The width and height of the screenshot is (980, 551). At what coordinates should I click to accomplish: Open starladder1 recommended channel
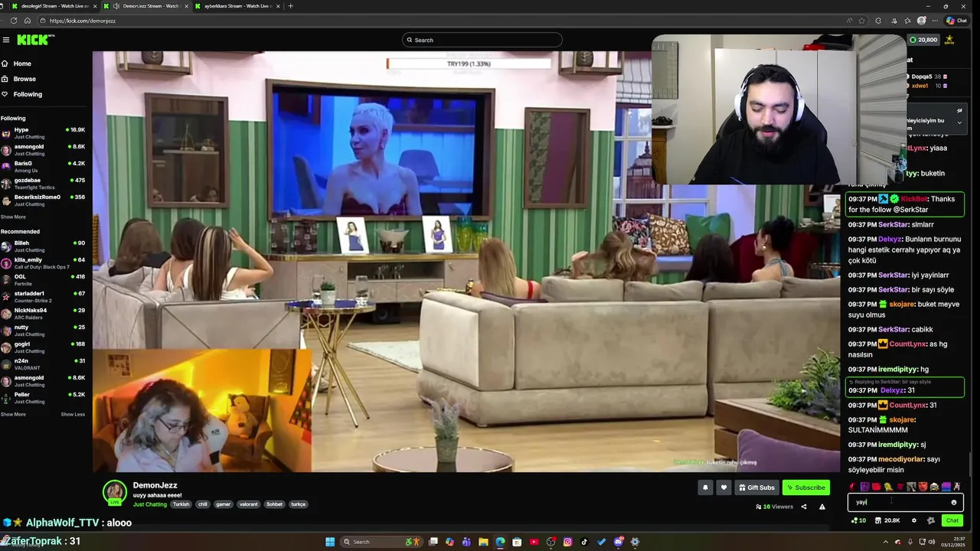(x=43, y=297)
